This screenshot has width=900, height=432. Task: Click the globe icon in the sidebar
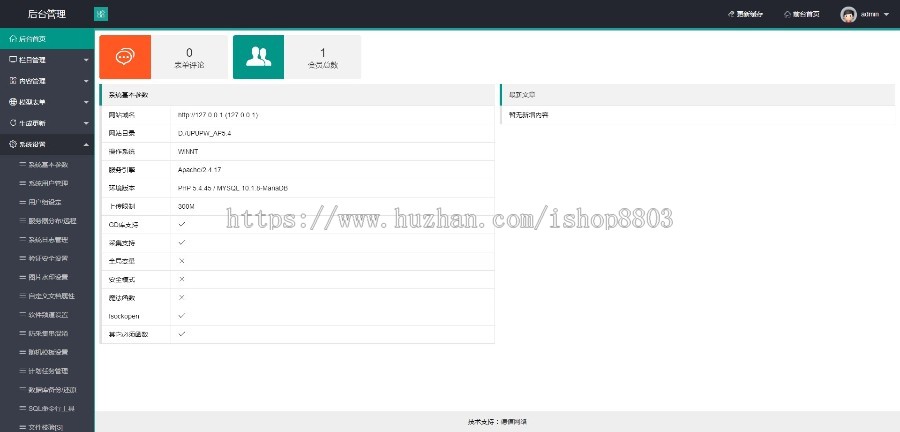coord(13,102)
